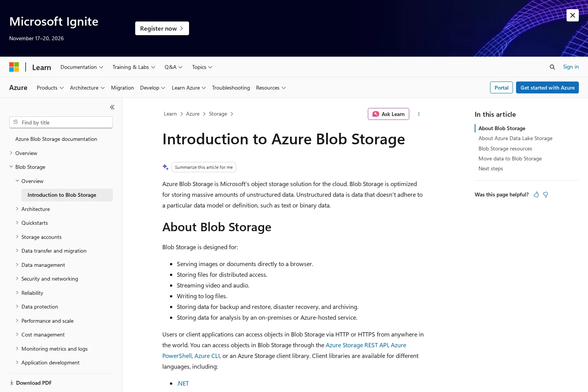588x392 pixels.
Task: Open the more actions three-dot menu
Action: click(x=419, y=114)
